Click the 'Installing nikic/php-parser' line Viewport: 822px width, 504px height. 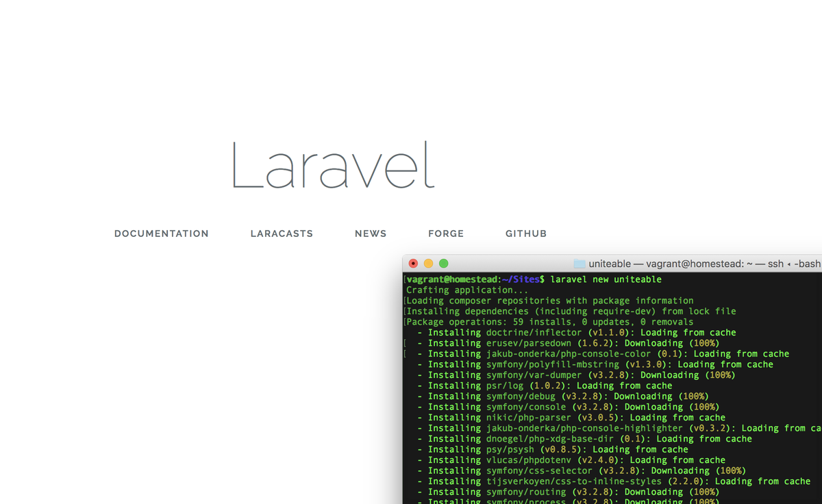571,418
